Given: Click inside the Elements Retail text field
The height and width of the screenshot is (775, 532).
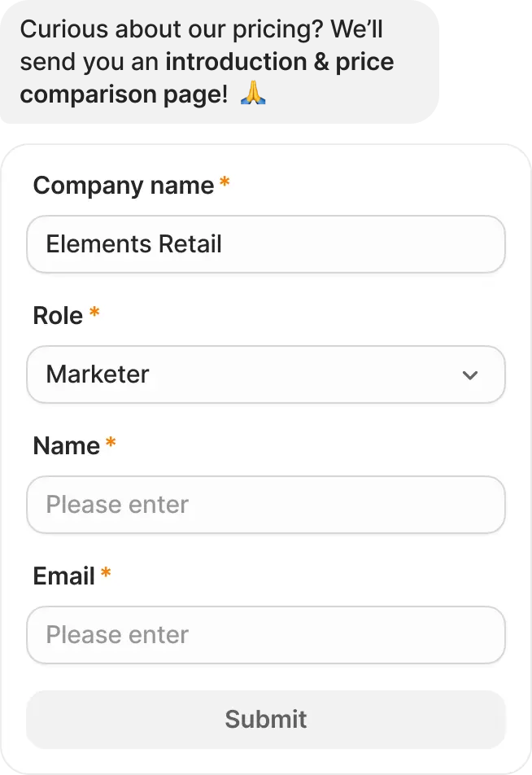Looking at the screenshot, I should tap(266, 244).
